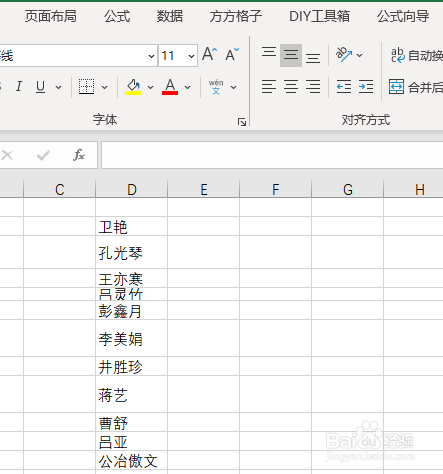The width and height of the screenshot is (443, 474).
Task: Select column G header
Action: tap(348, 189)
